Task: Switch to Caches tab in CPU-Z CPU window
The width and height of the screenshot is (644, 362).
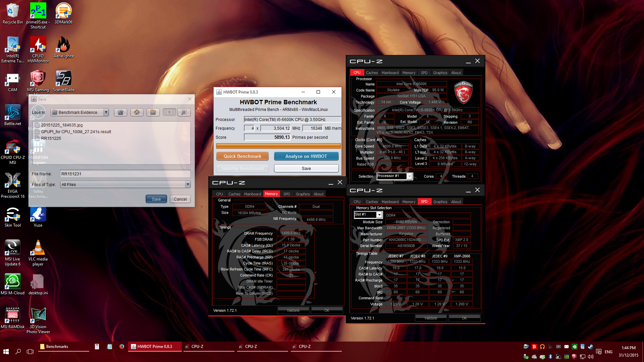Action: point(372,73)
